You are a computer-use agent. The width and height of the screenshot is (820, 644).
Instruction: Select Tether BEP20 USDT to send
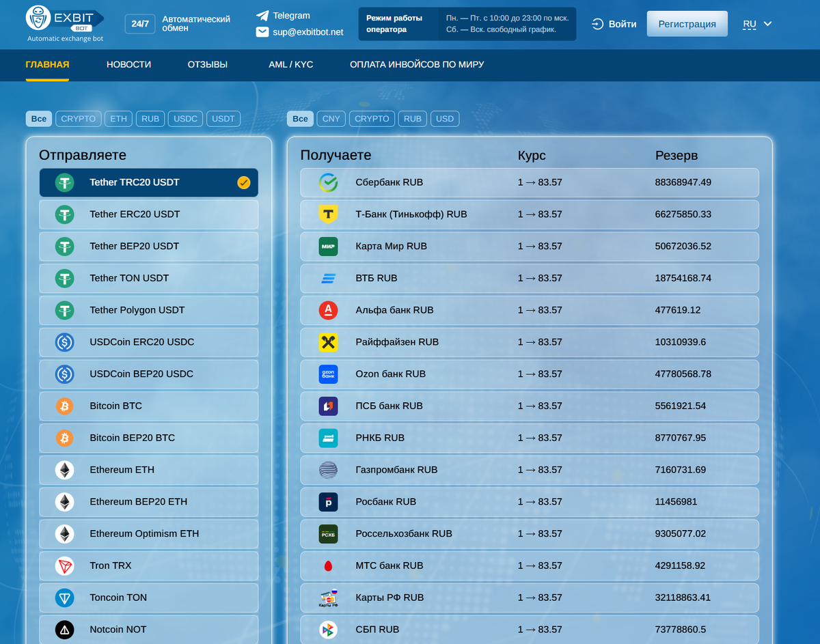pyautogui.click(x=149, y=247)
